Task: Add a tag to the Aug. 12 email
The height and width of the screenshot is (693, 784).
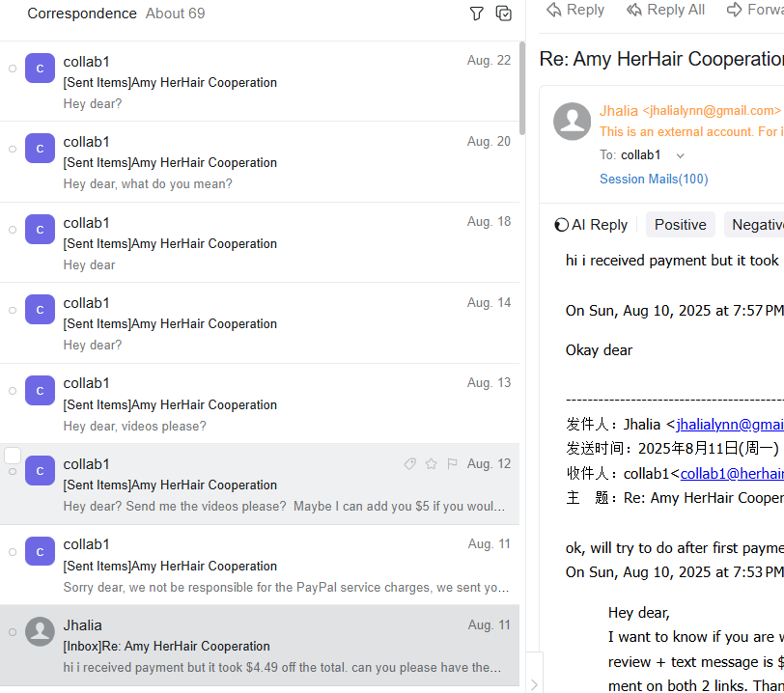Action: click(410, 464)
